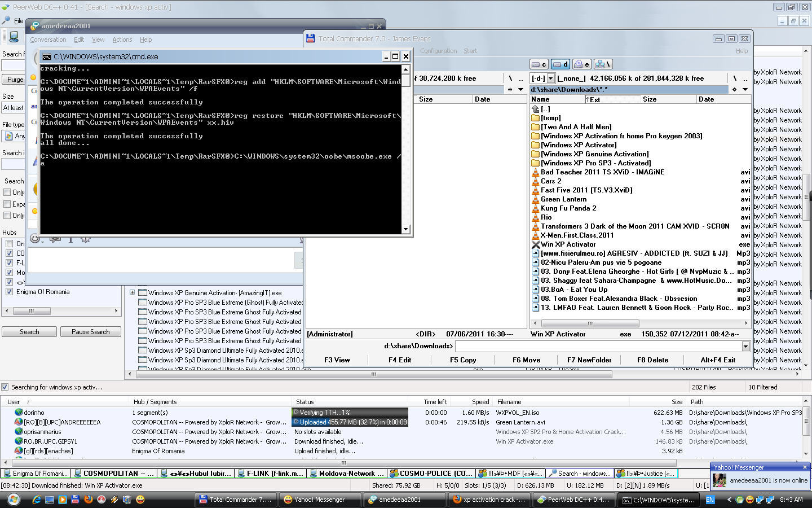Click the file icon for Windows XP Genuine Activation- [AmazingIT].exe
Viewport: 812px width, 508px height.
[143, 293]
